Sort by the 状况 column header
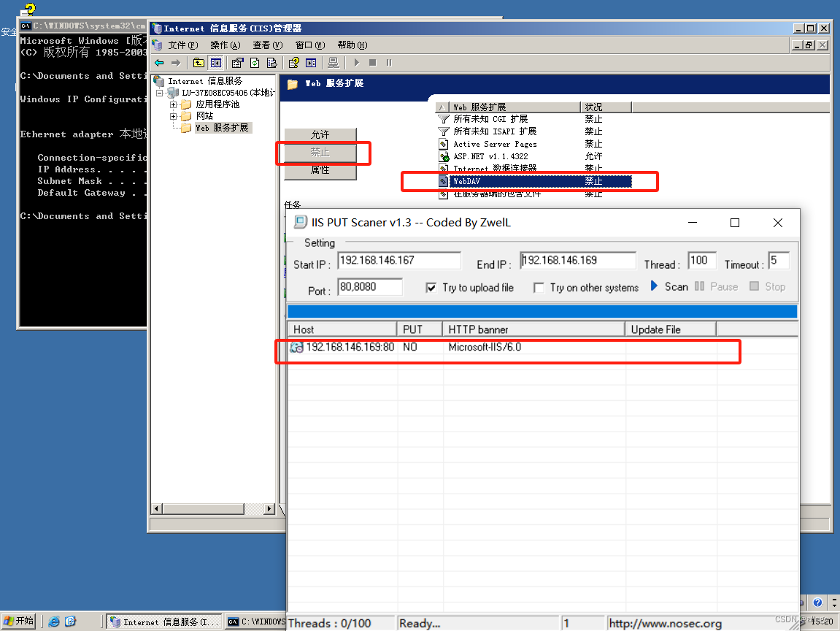Image resolution: width=840 pixels, height=631 pixels. 606,107
